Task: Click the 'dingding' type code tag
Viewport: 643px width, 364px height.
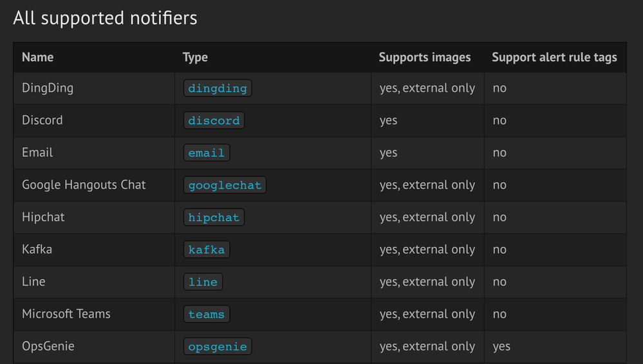Action: (x=218, y=88)
